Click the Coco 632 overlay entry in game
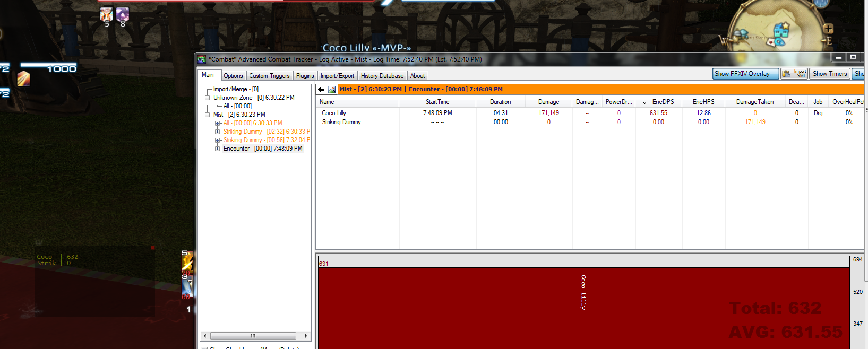This screenshot has height=349, width=868. pos(57,257)
